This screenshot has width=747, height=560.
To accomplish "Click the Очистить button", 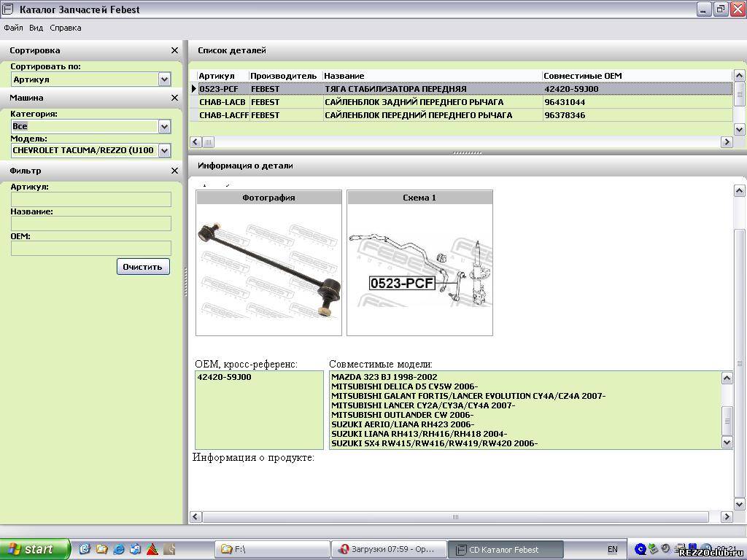I will [x=143, y=267].
